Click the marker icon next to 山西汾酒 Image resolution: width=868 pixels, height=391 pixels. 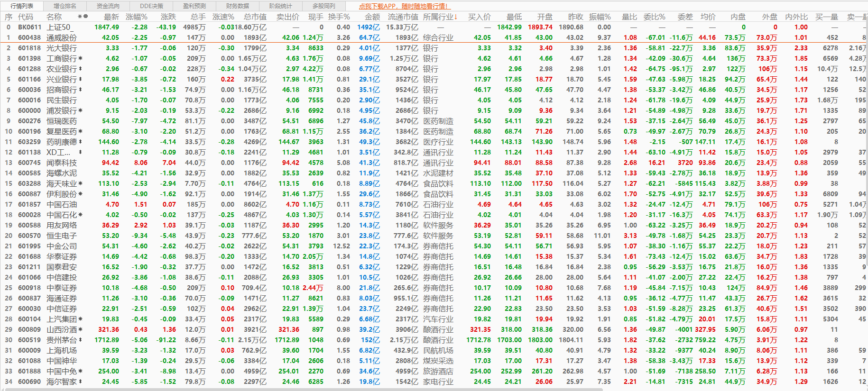81,329
